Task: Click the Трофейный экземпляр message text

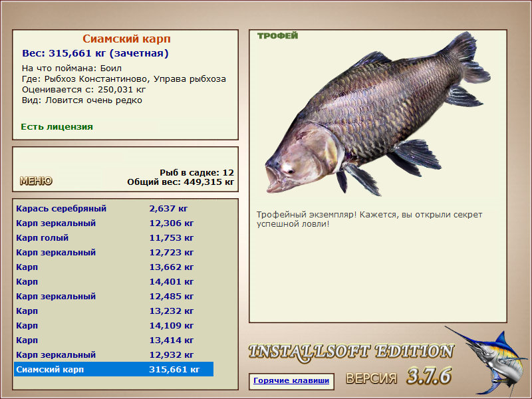Action: tap(369, 219)
